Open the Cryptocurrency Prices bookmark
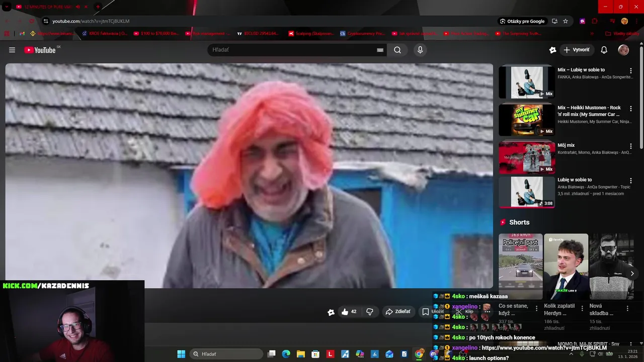Screen dimensions: 644x362 pyautogui.click(x=362, y=34)
